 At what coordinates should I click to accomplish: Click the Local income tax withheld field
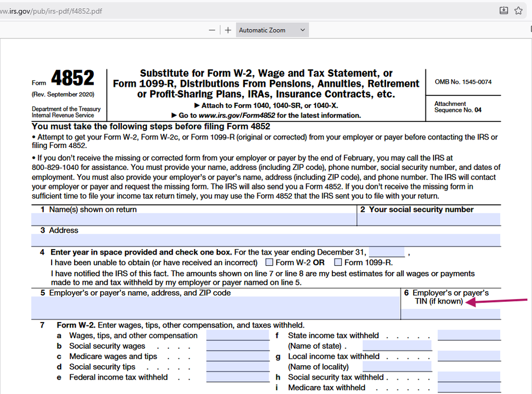469,356
